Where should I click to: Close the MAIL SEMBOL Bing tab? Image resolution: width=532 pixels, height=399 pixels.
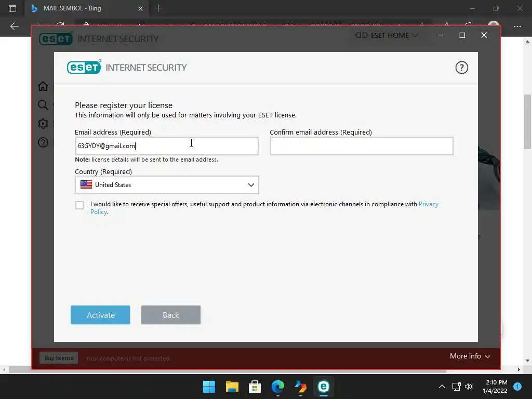tap(140, 8)
